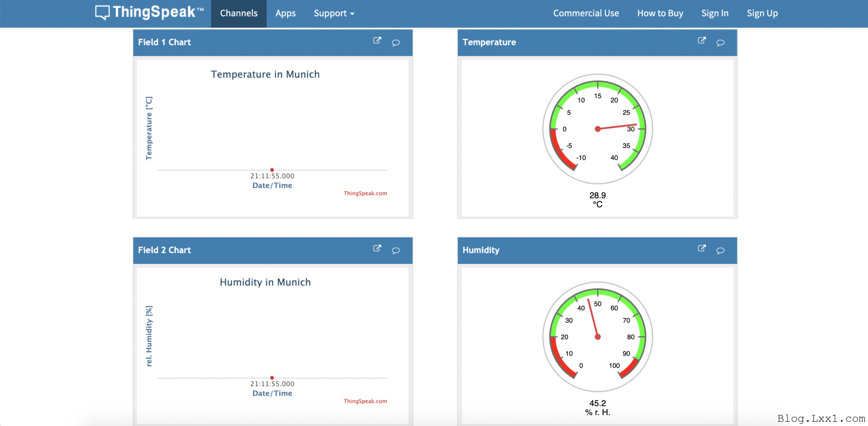The width and height of the screenshot is (868, 426).
Task: Go to the Apps menu item
Action: click(x=286, y=14)
